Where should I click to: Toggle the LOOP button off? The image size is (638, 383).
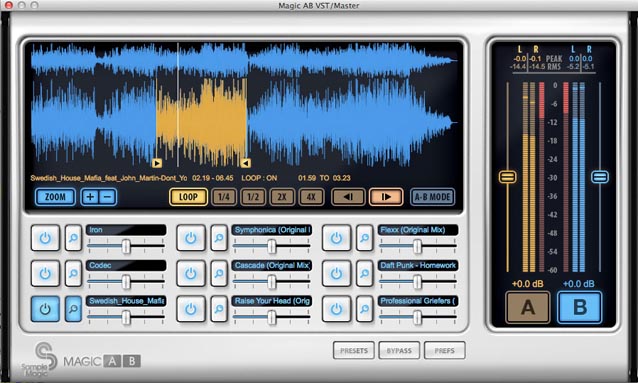(x=188, y=197)
